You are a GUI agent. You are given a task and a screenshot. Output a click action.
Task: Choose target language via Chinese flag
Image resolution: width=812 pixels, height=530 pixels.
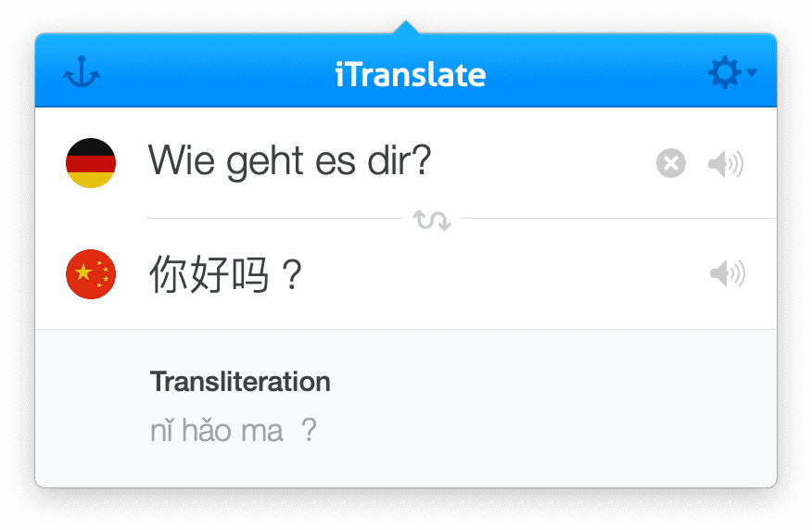pyautogui.click(x=91, y=274)
